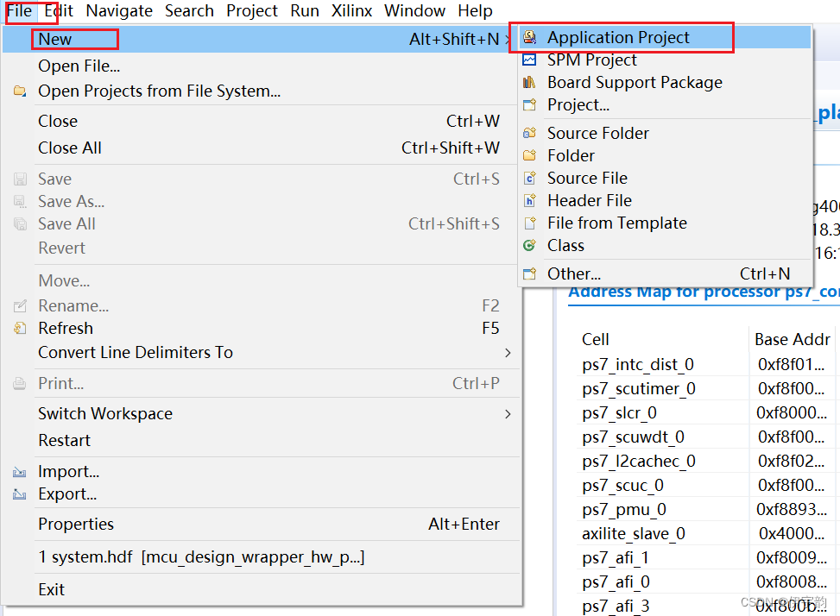Choose Restart from the File menu
This screenshot has height=616, width=840.
tap(64, 441)
